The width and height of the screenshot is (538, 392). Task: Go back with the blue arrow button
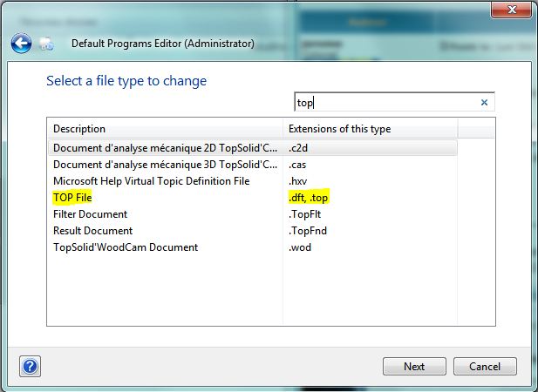tap(21, 44)
